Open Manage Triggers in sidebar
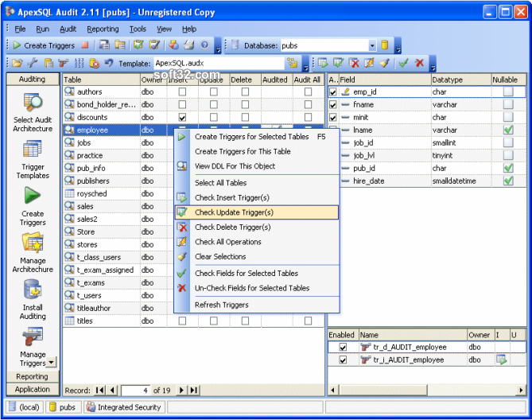532x420 pixels. coord(33,347)
